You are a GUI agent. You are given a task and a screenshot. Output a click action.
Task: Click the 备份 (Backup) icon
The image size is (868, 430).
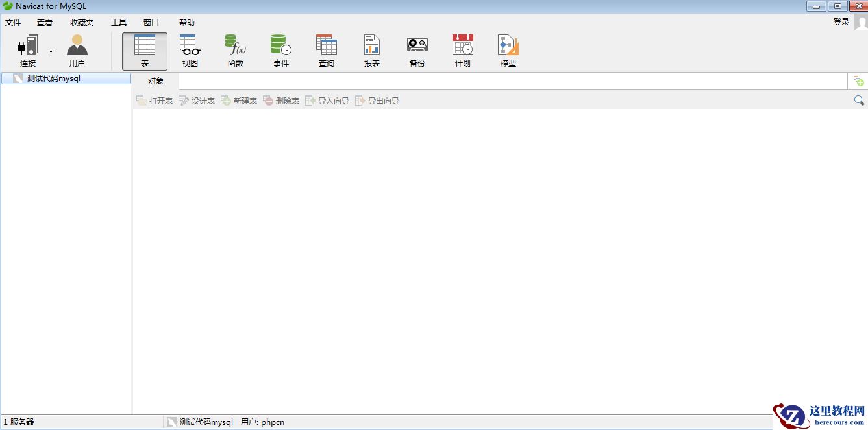(x=416, y=49)
